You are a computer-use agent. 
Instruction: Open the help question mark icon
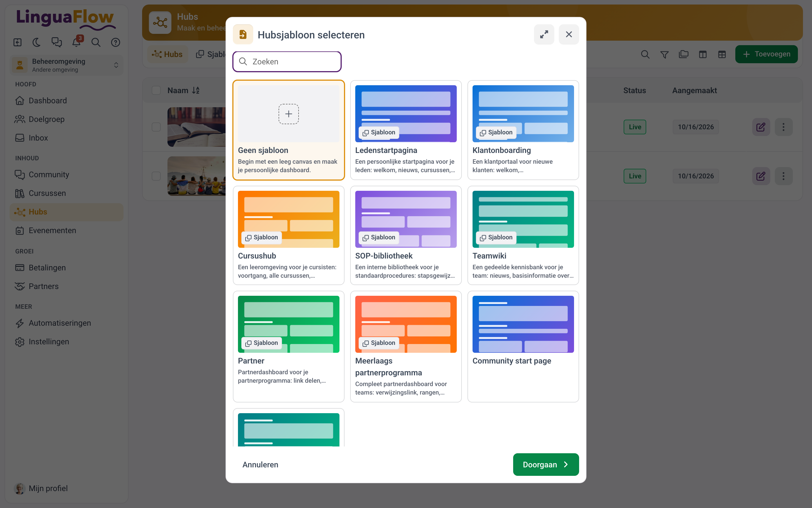(115, 42)
